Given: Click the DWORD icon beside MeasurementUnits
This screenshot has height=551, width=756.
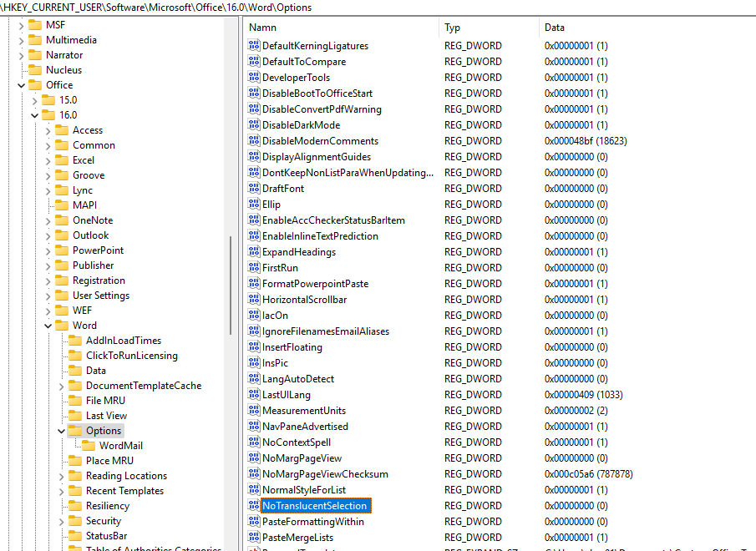Looking at the screenshot, I should (x=254, y=411).
